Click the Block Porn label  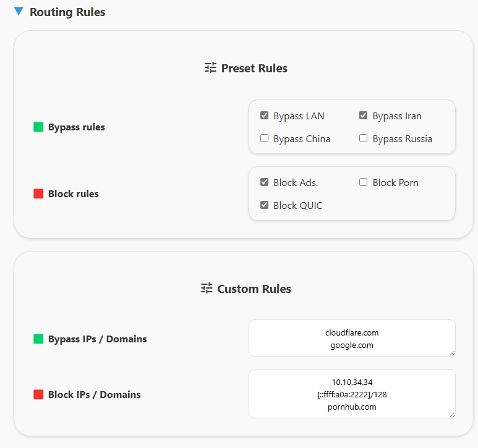[395, 183]
